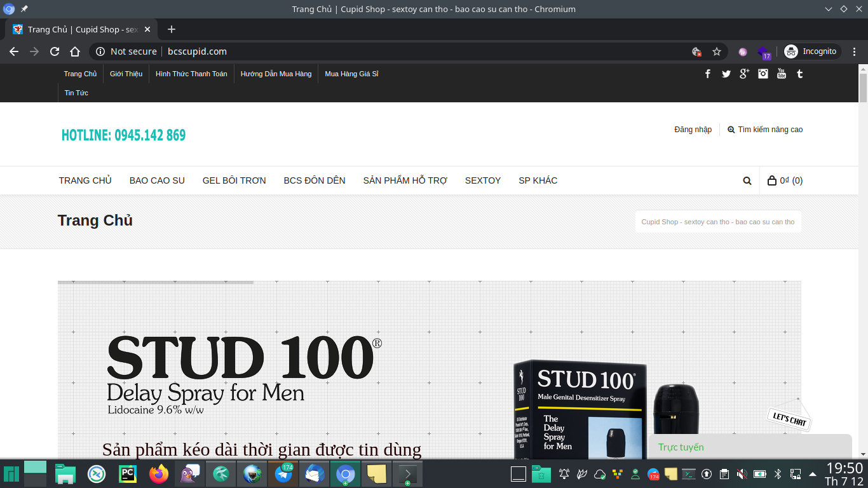This screenshot has height=488, width=868.
Task: Open the Facebook social icon
Action: point(708,74)
